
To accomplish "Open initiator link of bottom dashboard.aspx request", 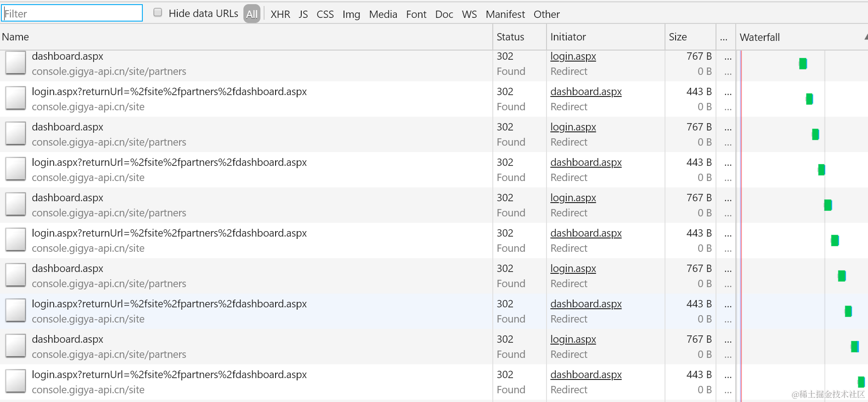I will [573, 340].
